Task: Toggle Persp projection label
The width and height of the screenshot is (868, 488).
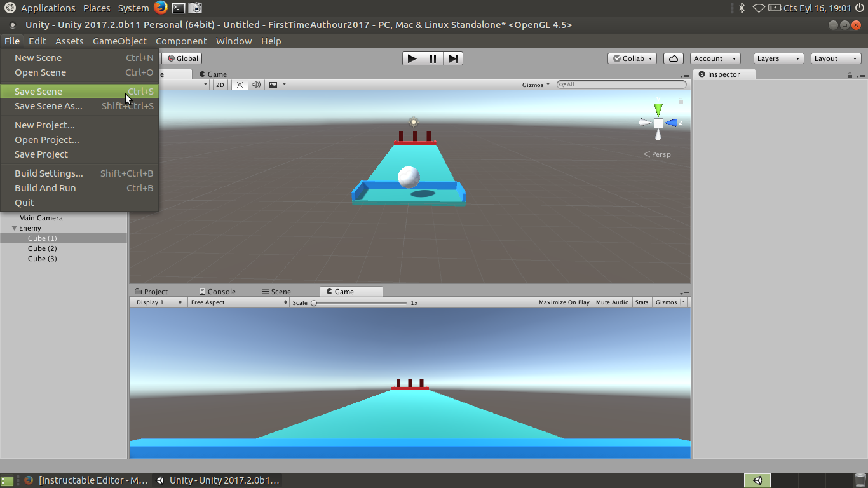Action: (657, 154)
